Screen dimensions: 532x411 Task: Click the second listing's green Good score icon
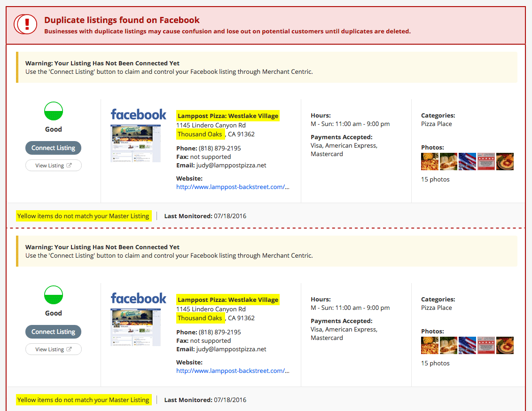click(54, 295)
